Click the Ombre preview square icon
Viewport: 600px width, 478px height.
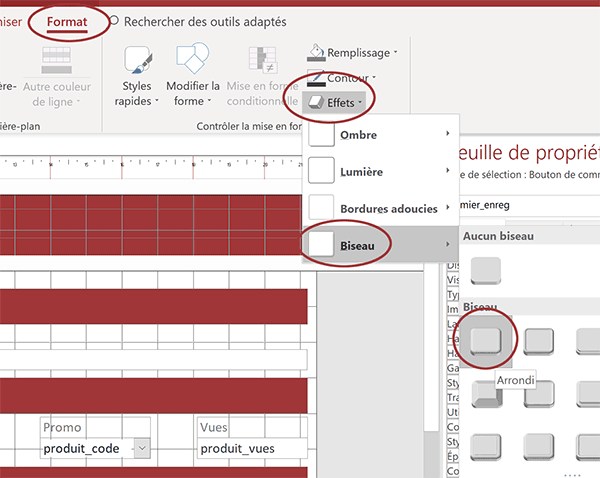(x=321, y=134)
